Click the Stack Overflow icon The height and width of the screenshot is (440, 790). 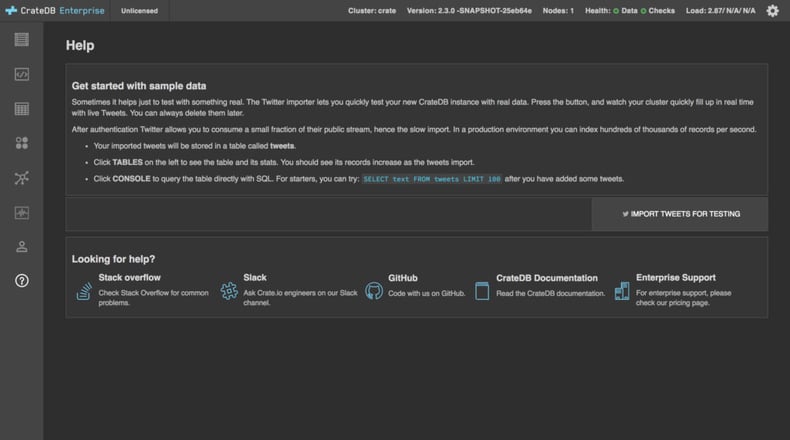84,291
